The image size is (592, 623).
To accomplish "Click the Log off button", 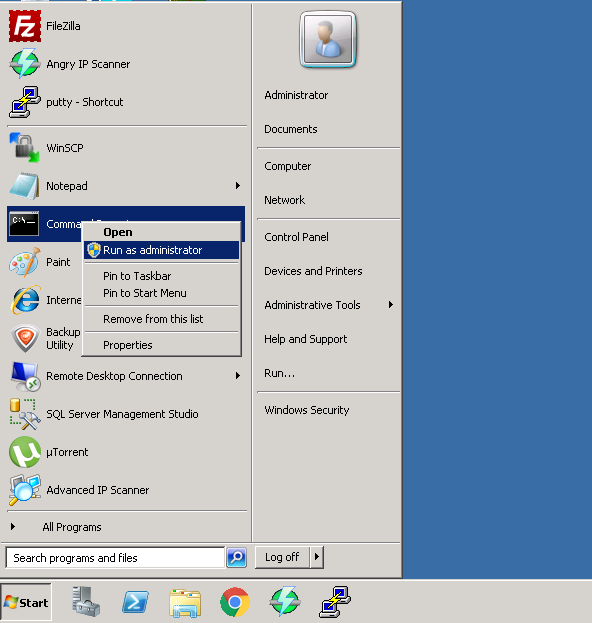I will click(282, 557).
